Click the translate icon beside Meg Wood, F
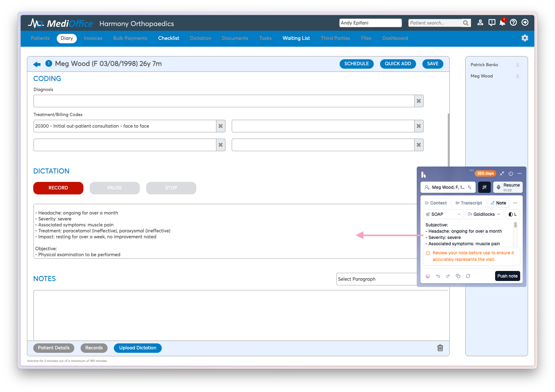The image size is (555, 392). click(469, 187)
